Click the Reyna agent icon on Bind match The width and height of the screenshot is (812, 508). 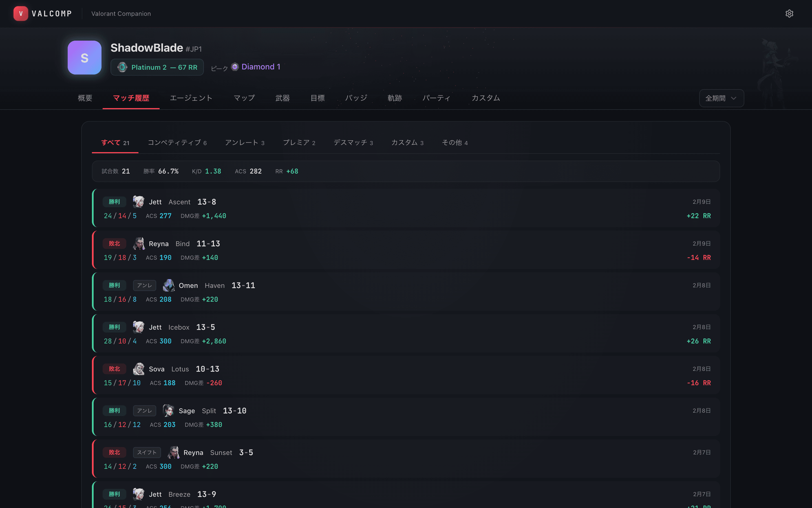139,244
